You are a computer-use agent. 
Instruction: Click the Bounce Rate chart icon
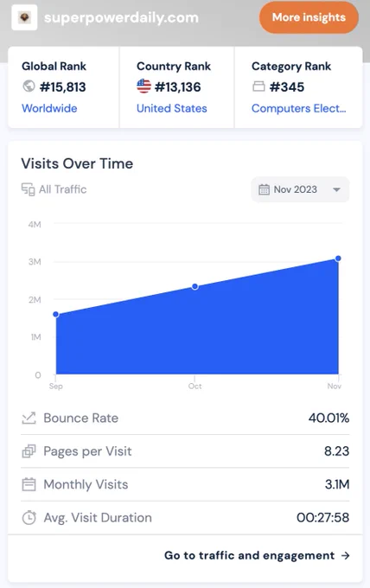tap(29, 419)
